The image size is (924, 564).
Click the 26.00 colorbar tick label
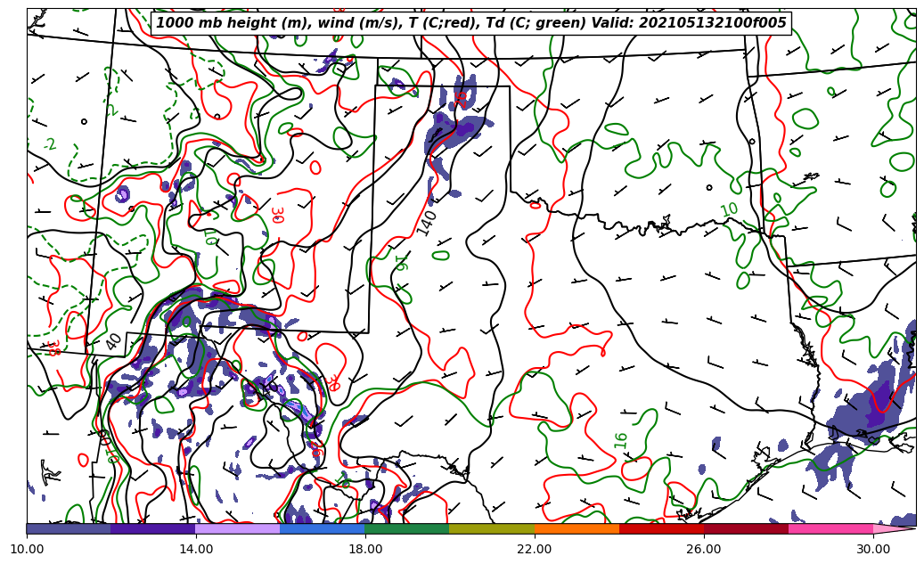coord(704,549)
